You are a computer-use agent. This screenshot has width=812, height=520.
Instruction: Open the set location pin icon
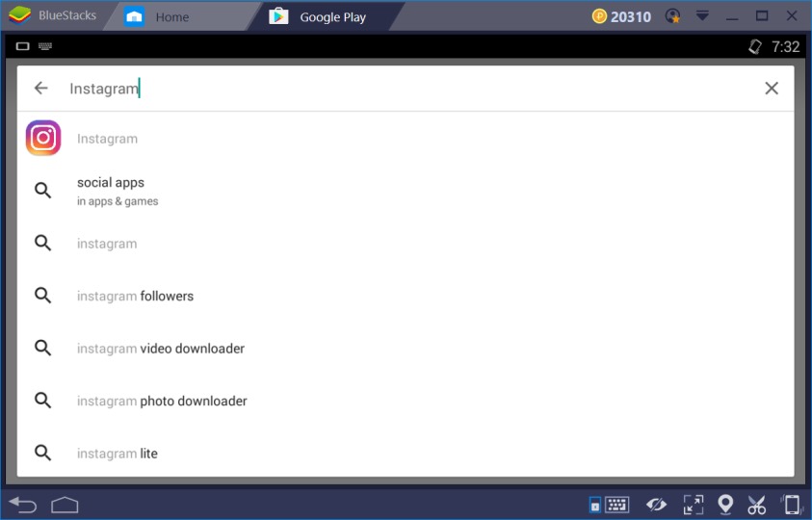[x=725, y=505]
